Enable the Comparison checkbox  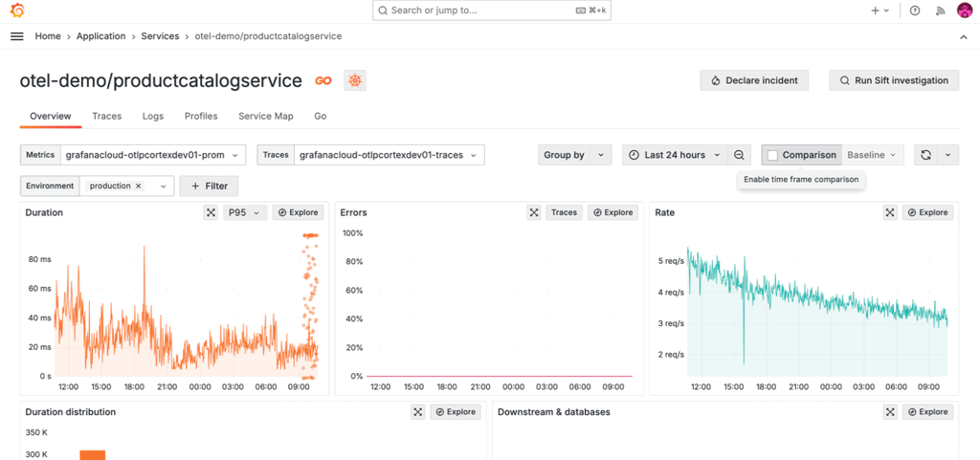click(x=773, y=155)
